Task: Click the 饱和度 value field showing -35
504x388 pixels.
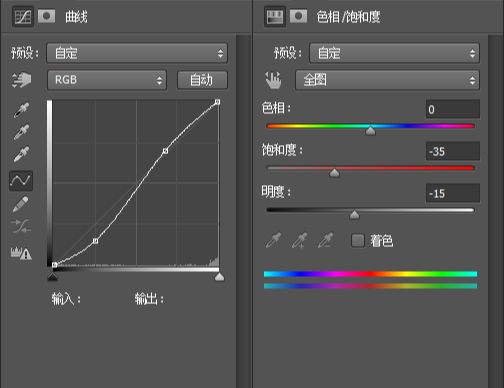Action: [x=453, y=151]
